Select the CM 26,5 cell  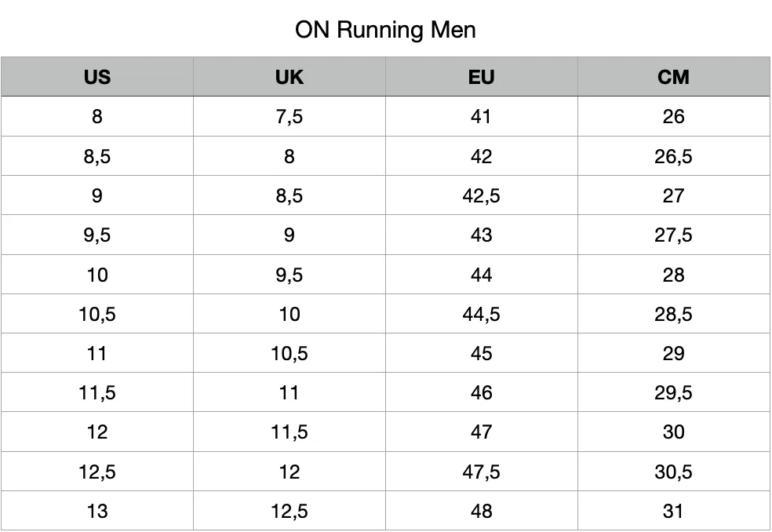tap(673, 156)
